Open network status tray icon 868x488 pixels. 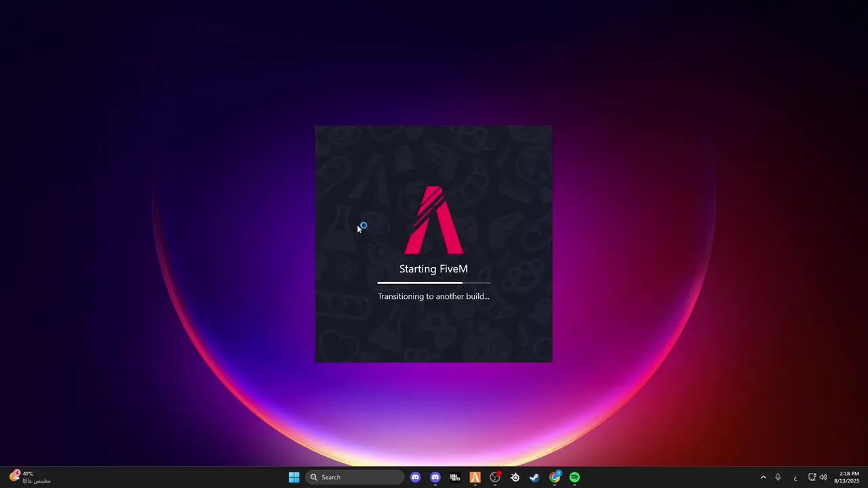pos(812,477)
